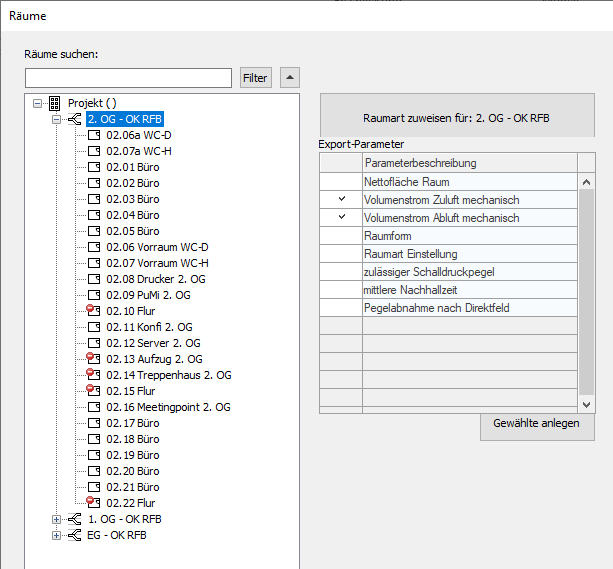Click Pegelabnahme nach Direktfeld parameter text
This screenshot has height=569, width=613.
[x=437, y=308]
